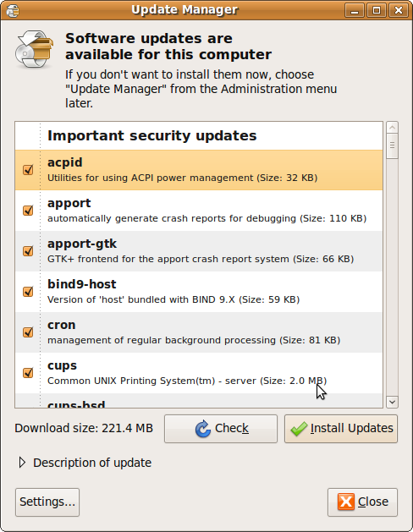The image size is (413, 532).
Task: Check for new updates
Action: [x=221, y=429]
